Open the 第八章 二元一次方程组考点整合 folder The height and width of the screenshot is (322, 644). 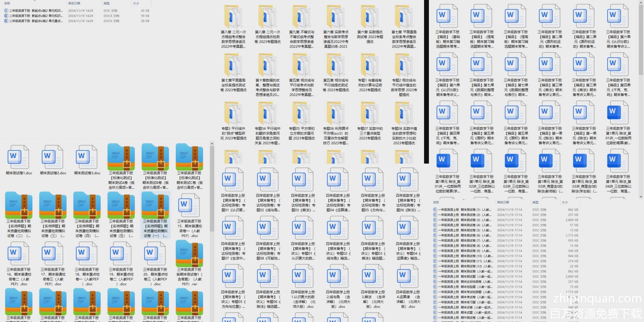pos(233,18)
